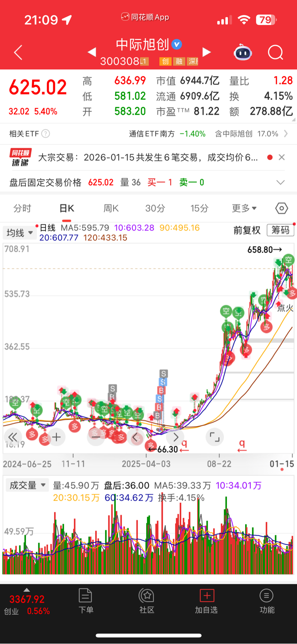The height and width of the screenshot is (644, 297).
Task: Add stock via 加自选 button
Action: click(207, 601)
